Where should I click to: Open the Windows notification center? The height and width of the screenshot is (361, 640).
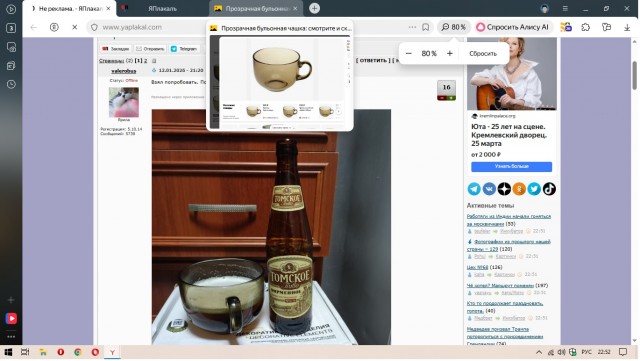coord(622,352)
